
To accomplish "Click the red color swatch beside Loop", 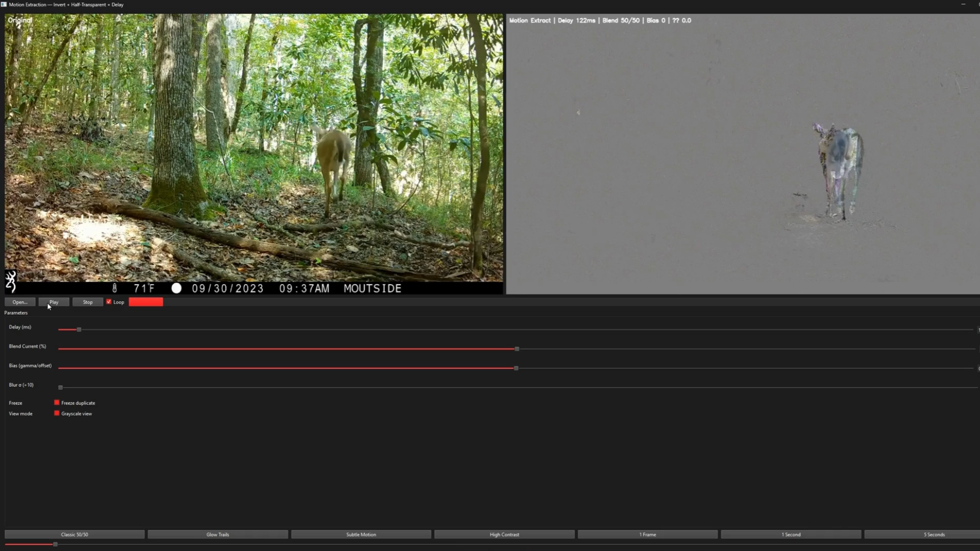I will point(145,302).
